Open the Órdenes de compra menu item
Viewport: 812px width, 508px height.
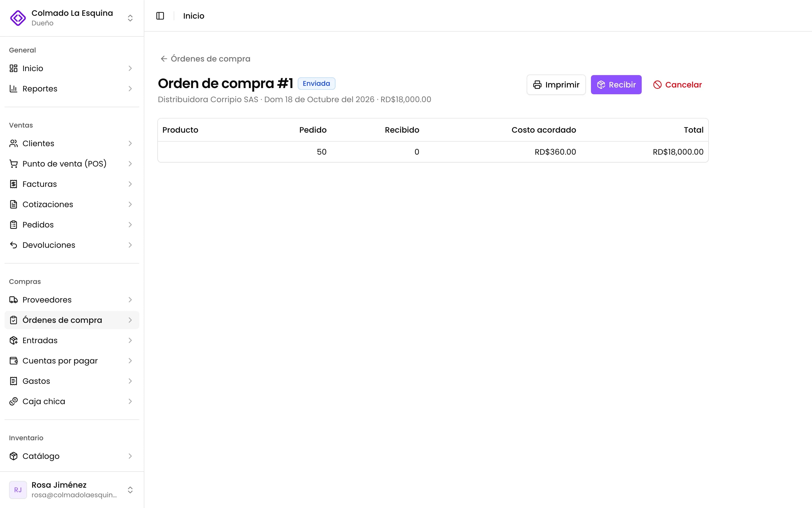pos(72,320)
